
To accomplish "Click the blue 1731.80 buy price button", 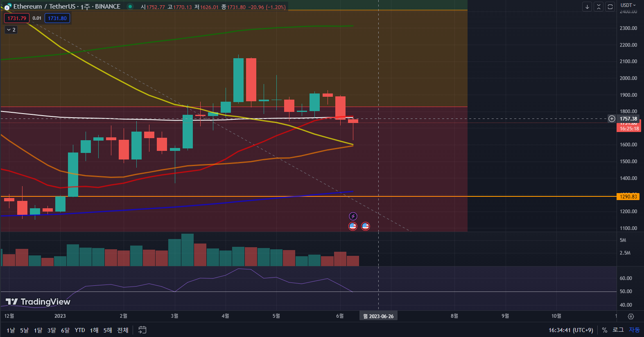I will pos(57,18).
